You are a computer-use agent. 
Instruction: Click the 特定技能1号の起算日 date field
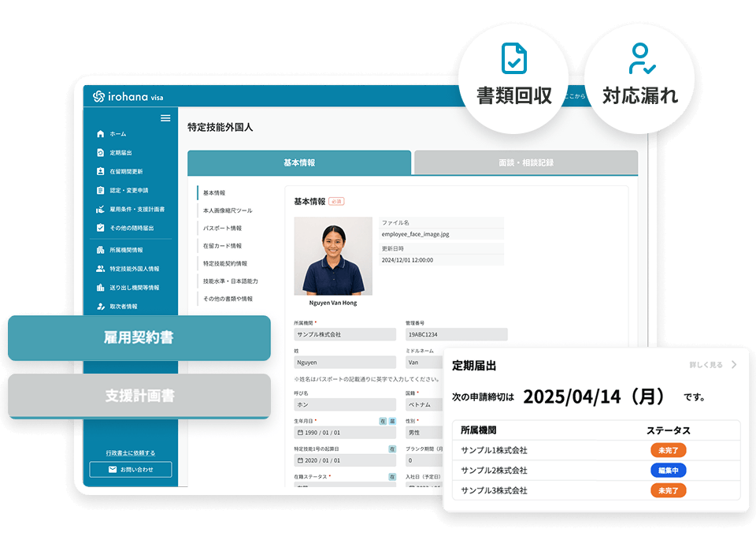click(345, 461)
